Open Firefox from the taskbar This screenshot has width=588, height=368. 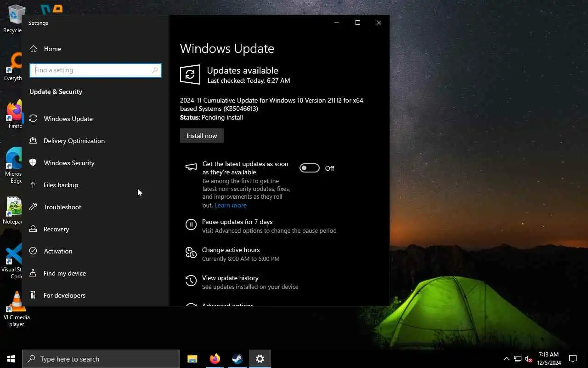pyautogui.click(x=215, y=359)
